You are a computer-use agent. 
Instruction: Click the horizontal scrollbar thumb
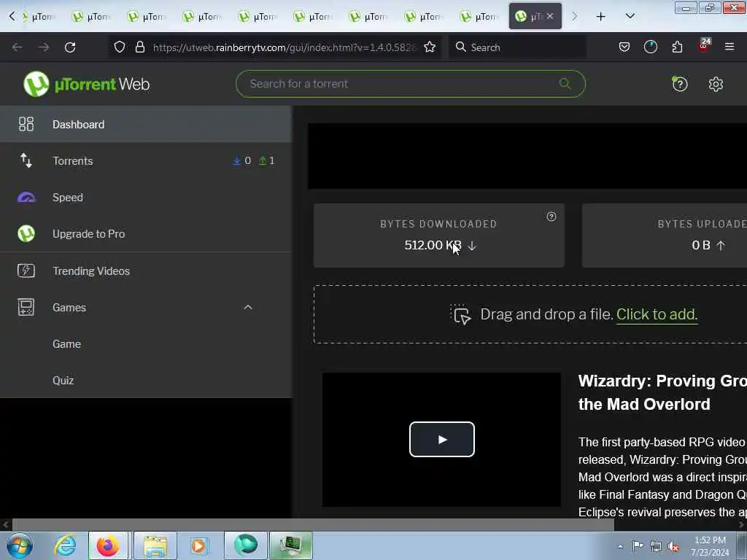[313, 524]
